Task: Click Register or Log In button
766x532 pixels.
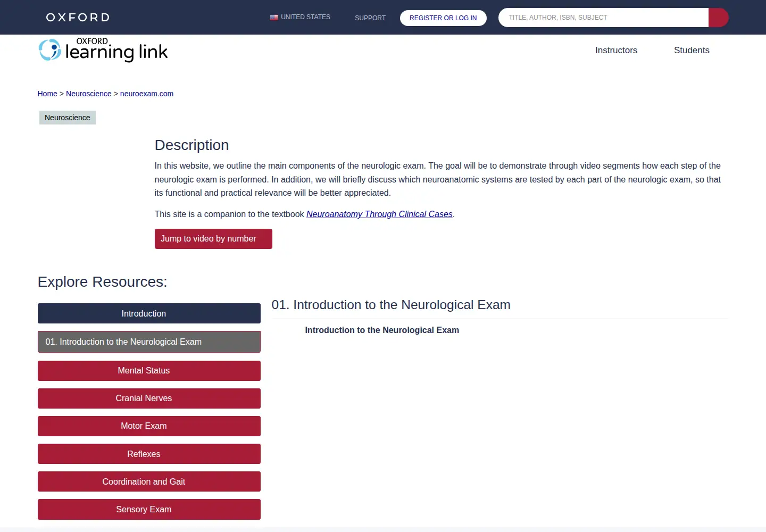Action: click(443, 18)
